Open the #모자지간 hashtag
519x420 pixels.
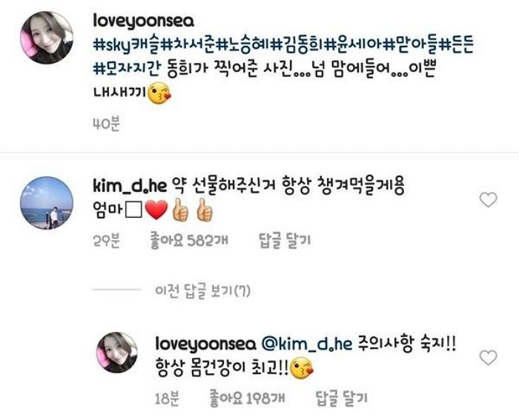tap(127, 68)
